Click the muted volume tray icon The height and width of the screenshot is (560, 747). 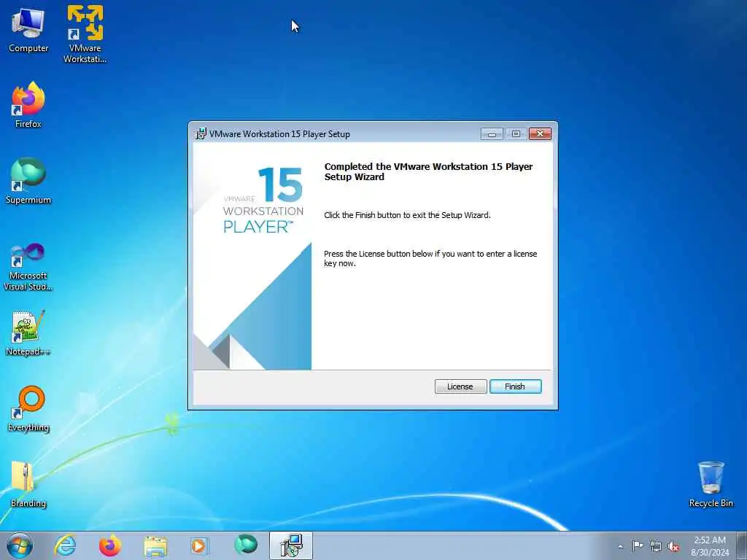[x=673, y=547]
